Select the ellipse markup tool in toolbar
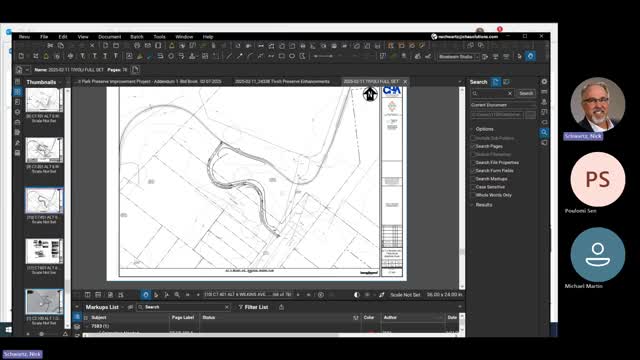This screenshot has height=360, width=640. [292, 56]
